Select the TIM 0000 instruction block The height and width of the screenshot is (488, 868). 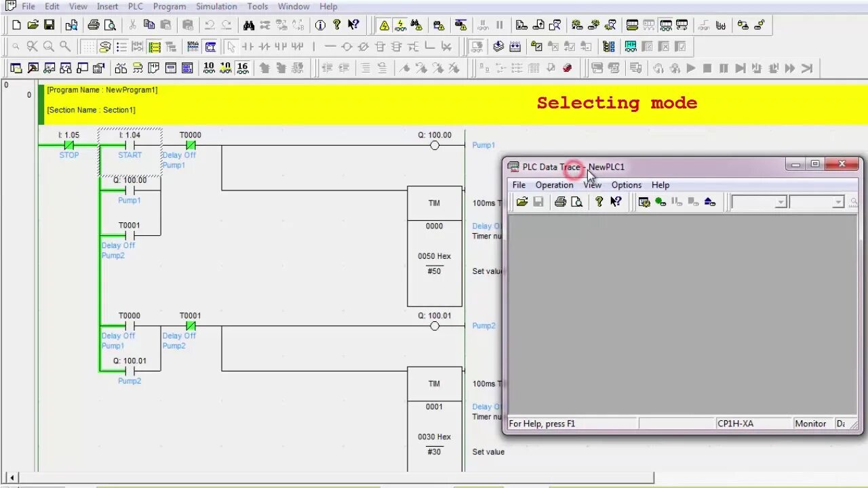435,247
